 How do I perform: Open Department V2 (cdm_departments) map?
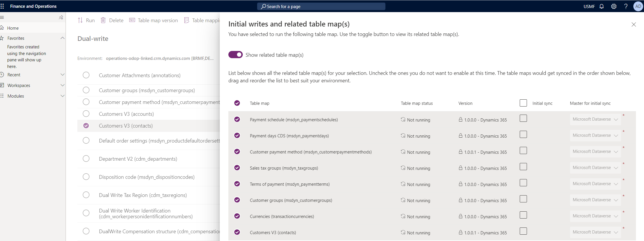pos(138,159)
